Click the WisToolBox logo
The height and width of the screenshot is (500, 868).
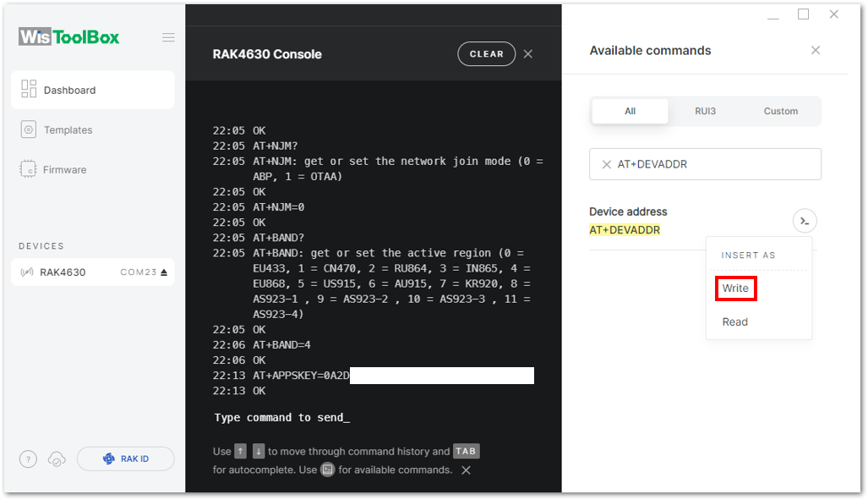tap(68, 37)
